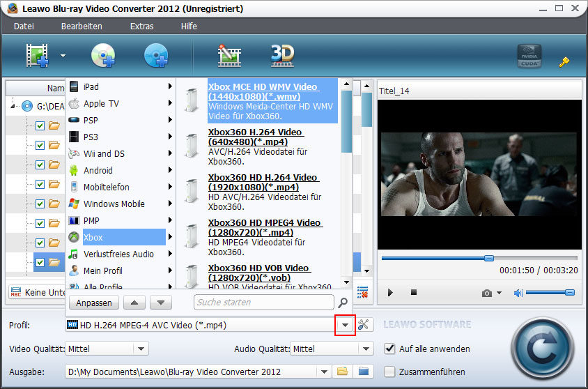The image size is (588, 389).
Task: Click the blue browse output folder icon
Action: coord(364,372)
